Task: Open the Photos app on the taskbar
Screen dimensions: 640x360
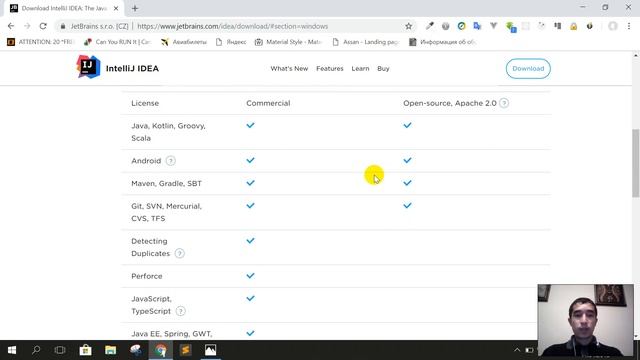Action: (211, 350)
